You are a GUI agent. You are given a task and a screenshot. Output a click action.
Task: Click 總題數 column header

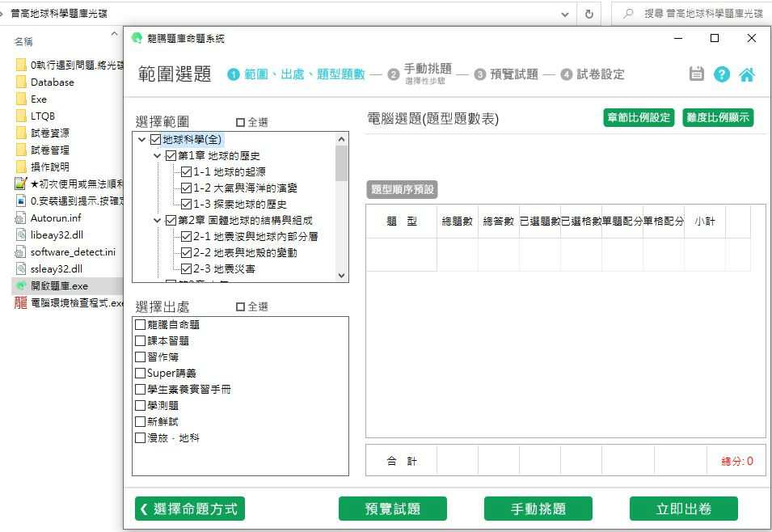[458, 222]
